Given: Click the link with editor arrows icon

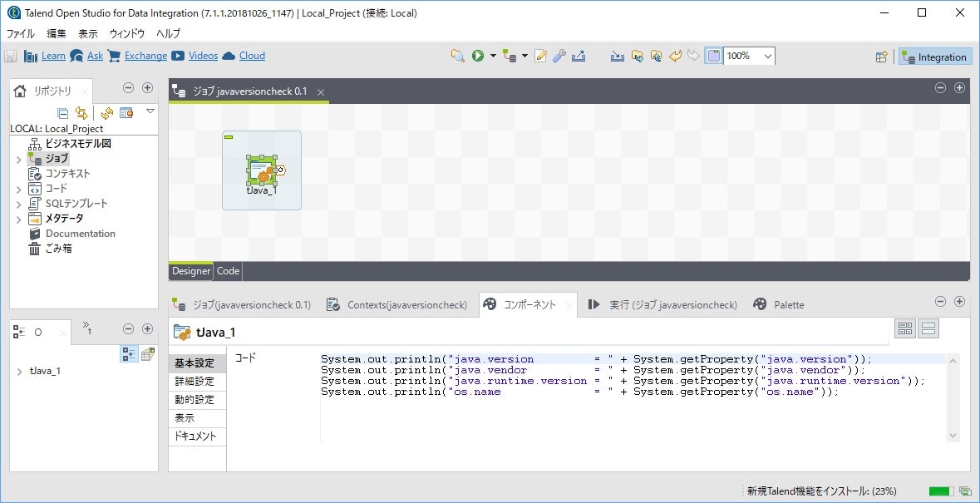Looking at the screenshot, I should [x=81, y=113].
